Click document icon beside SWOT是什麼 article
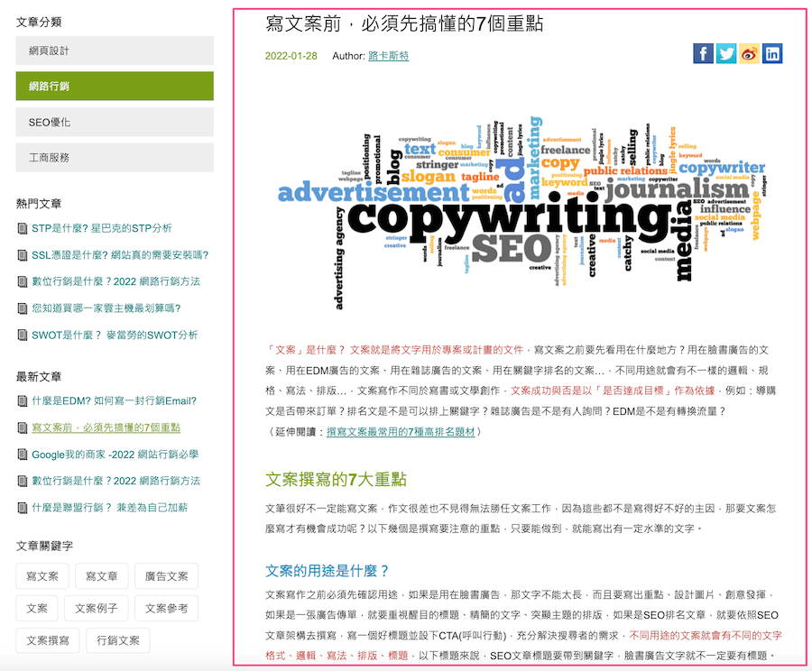 point(23,335)
